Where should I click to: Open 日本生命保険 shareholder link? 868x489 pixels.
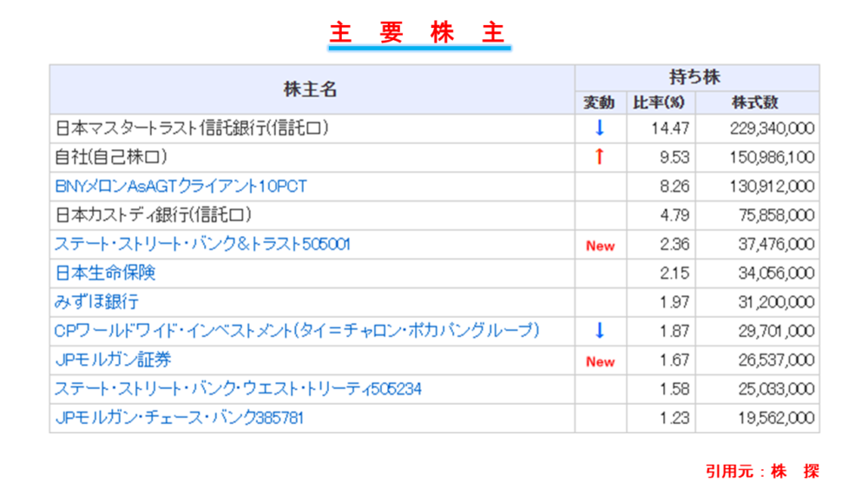click(105, 273)
